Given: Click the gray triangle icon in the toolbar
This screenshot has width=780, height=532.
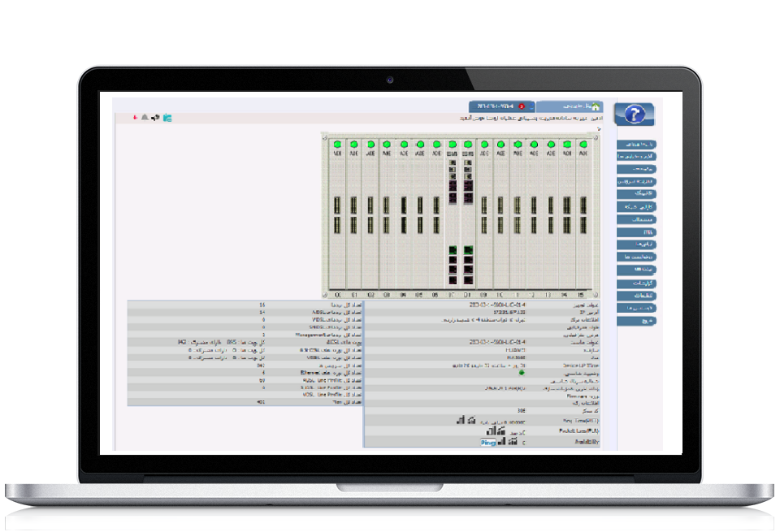Looking at the screenshot, I should coord(145,118).
